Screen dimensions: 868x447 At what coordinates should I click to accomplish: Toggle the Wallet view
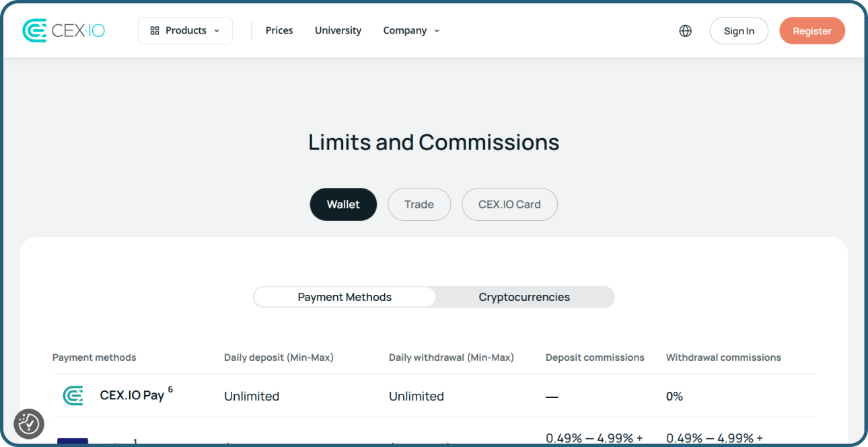tap(343, 204)
